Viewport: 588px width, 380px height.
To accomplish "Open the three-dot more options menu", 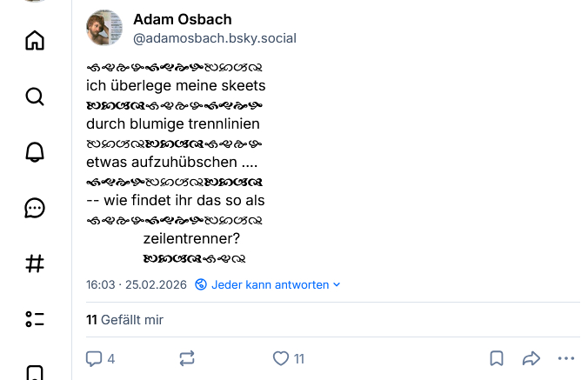I will (x=566, y=358).
